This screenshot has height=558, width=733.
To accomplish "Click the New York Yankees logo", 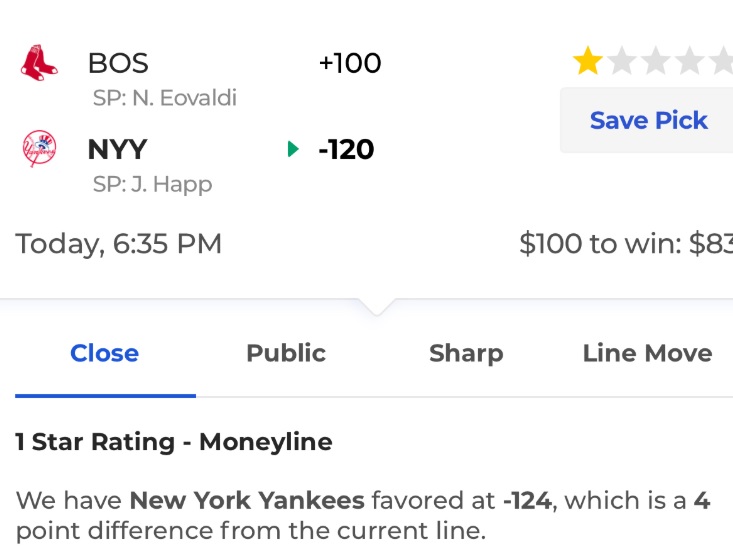I will point(39,149).
